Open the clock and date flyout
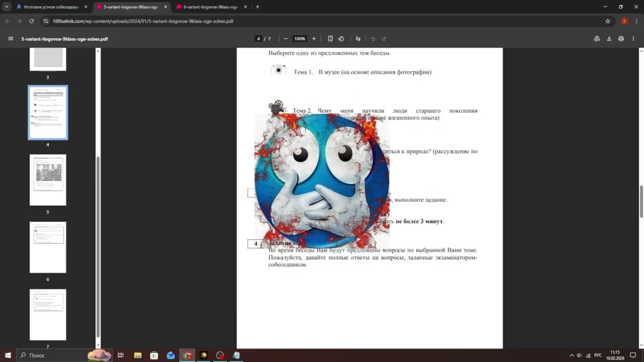 click(615, 355)
